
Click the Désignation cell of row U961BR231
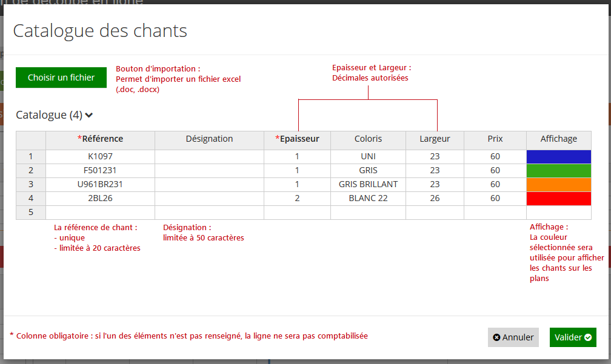(x=209, y=185)
